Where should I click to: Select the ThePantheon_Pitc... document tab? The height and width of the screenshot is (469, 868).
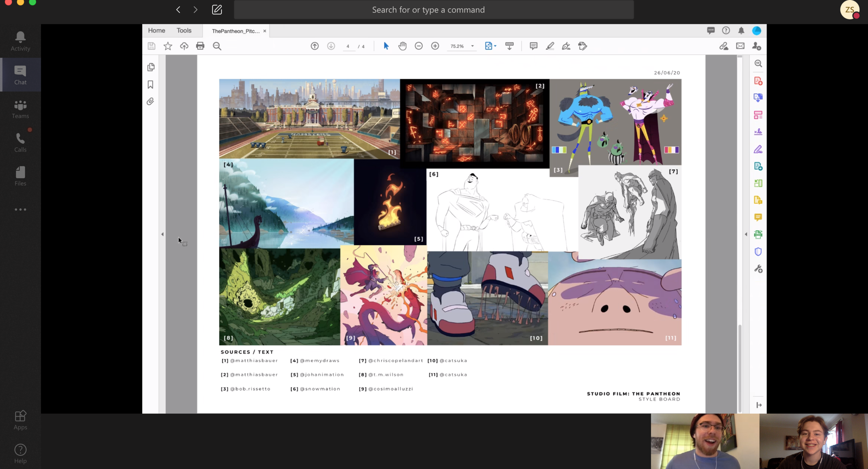tap(236, 31)
